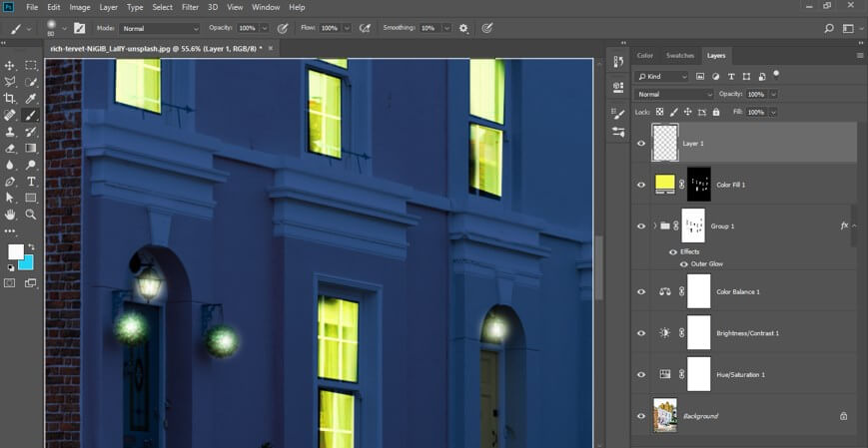Toggle layer filtering on or off
Image resolution: width=868 pixels, height=448 pixels.
[x=776, y=73]
